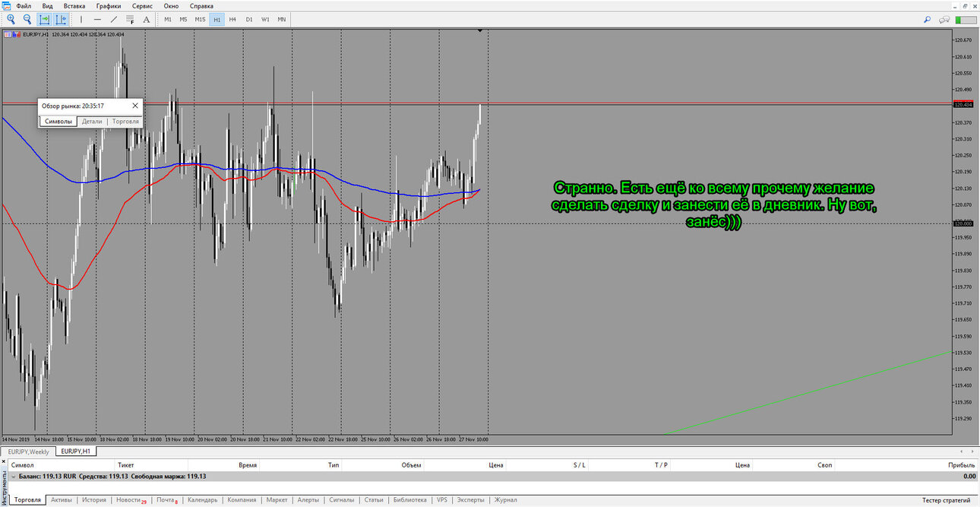Switch chart to H4 timeframe
Image resolution: width=980 pixels, height=507 pixels.
coord(232,19)
